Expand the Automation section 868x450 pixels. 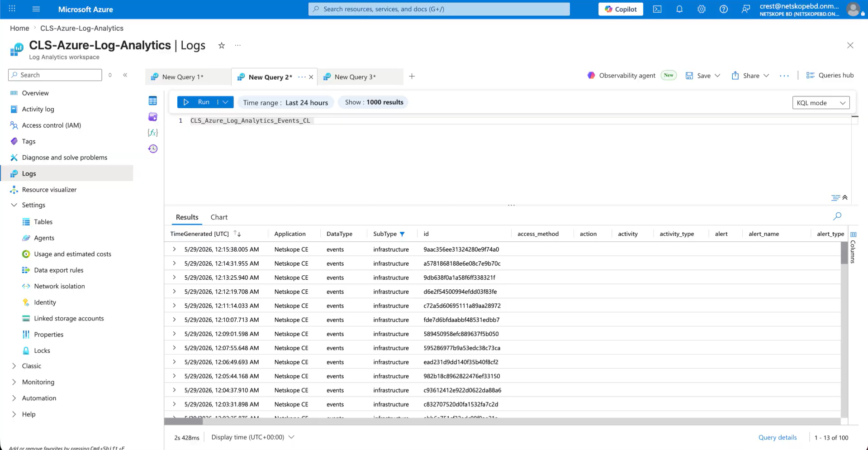(14, 398)
